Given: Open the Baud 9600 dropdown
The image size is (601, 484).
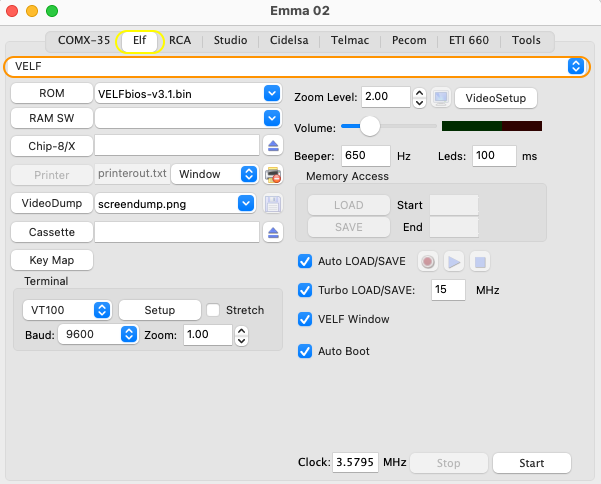Looking at the screenshot, I should coord(128,335).
